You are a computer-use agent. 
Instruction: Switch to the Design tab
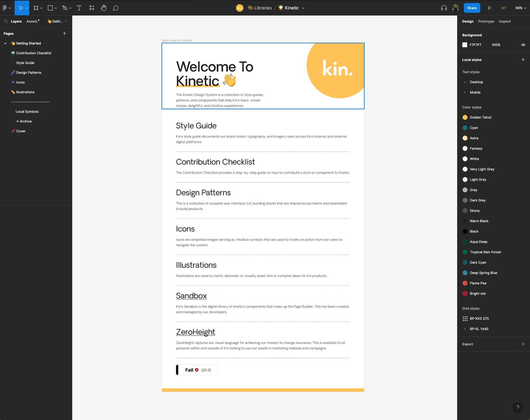(468, 21)
